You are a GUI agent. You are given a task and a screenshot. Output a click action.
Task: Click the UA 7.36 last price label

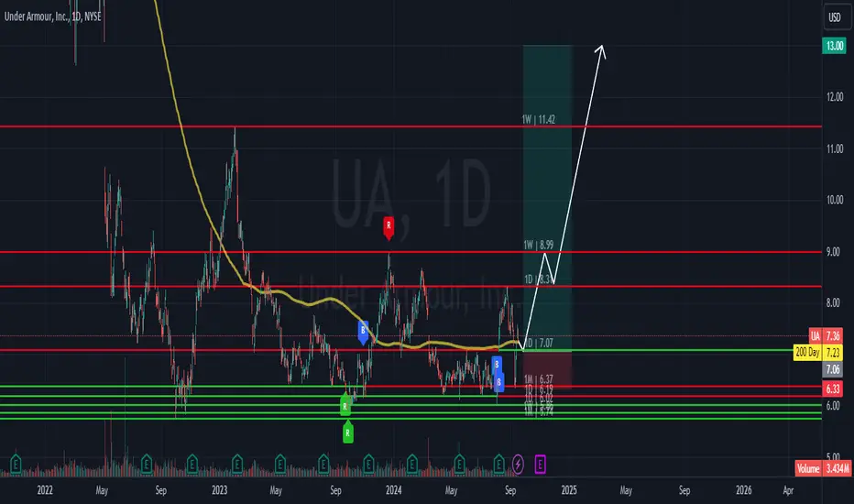824,335
